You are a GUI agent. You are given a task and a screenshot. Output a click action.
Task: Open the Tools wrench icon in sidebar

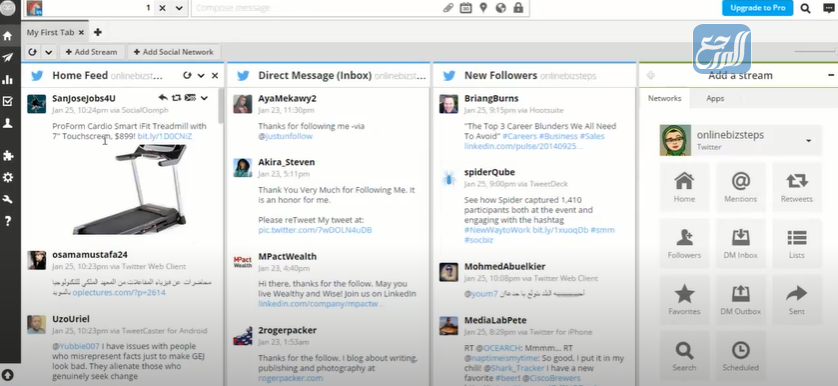pyautogui.click(x=7, y=199)
